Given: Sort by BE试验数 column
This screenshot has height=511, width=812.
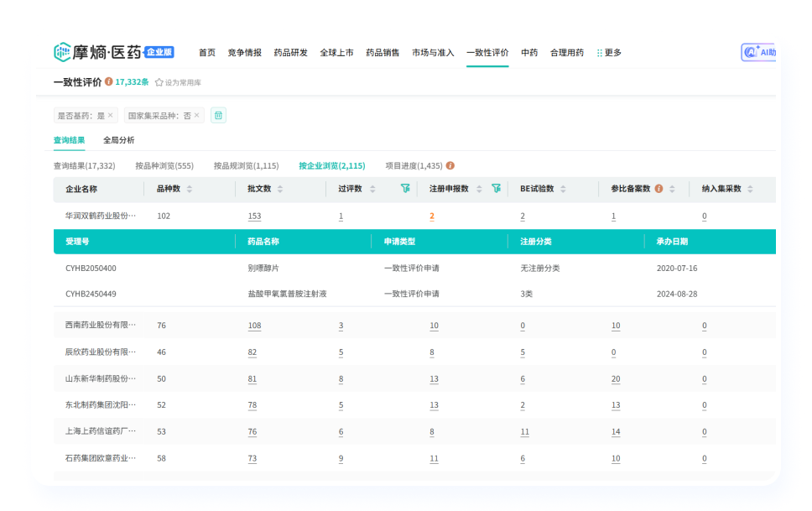Looking at the screenshot, I should tap(564, 189).
